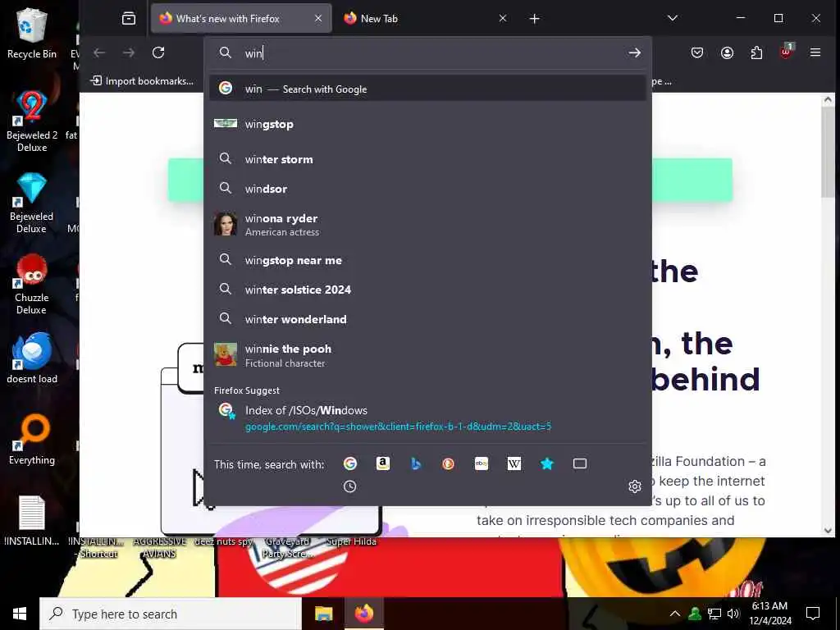This screenshot has height=630, width=840.
Task: Switch to the What's new with Firefox tab
Action: [x=241, y=19]
